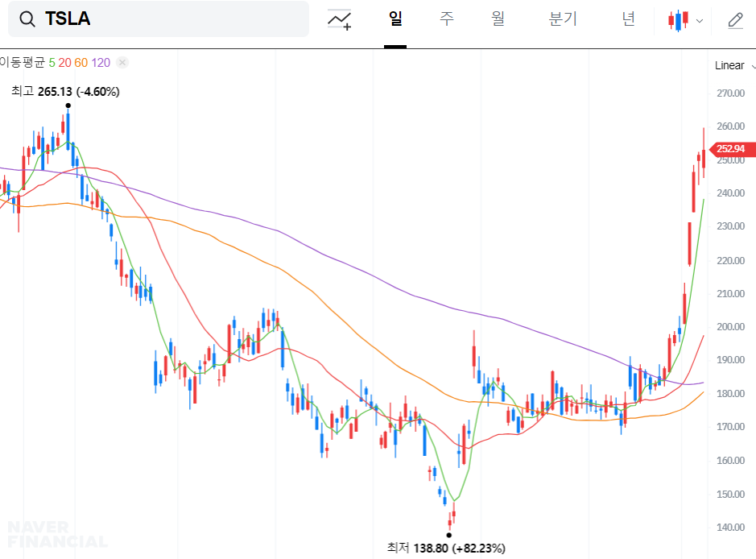Viewport: 756px width, 559px height.
Task: Click the candlestick chart type icon
Action: [678, 20]
